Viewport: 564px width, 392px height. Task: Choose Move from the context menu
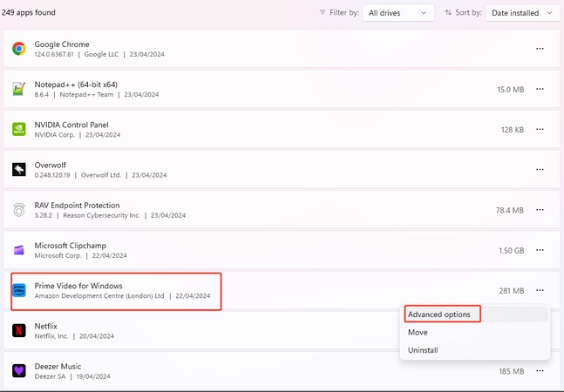[476, 332]
